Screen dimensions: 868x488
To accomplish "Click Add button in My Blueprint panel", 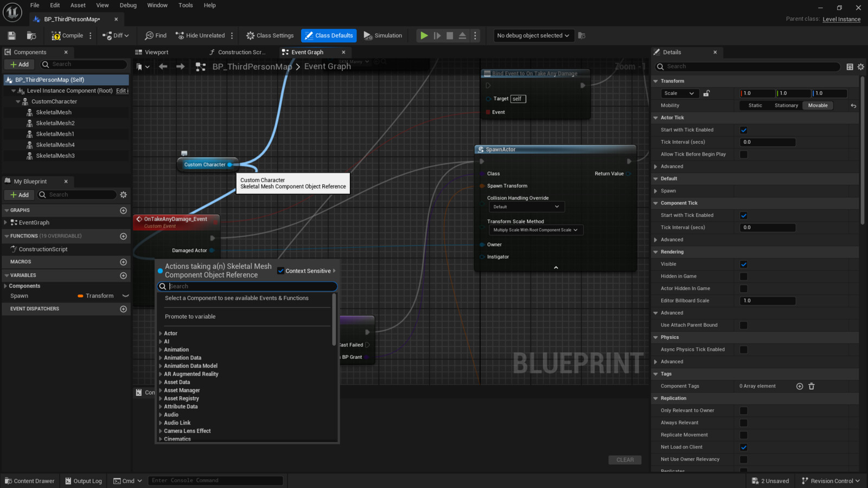I will (20, 195).
